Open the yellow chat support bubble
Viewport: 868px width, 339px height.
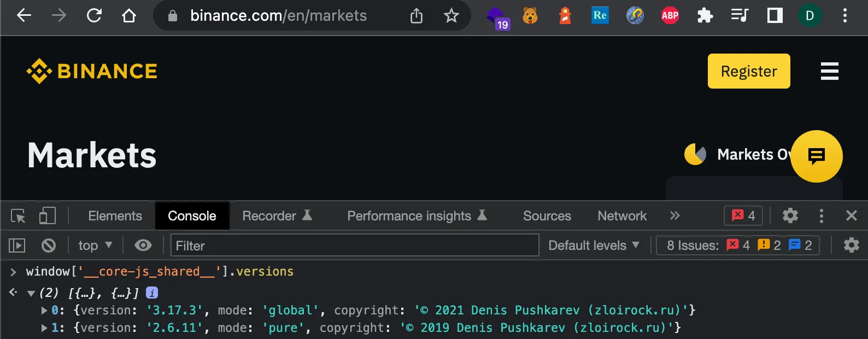tap(817, 156)
